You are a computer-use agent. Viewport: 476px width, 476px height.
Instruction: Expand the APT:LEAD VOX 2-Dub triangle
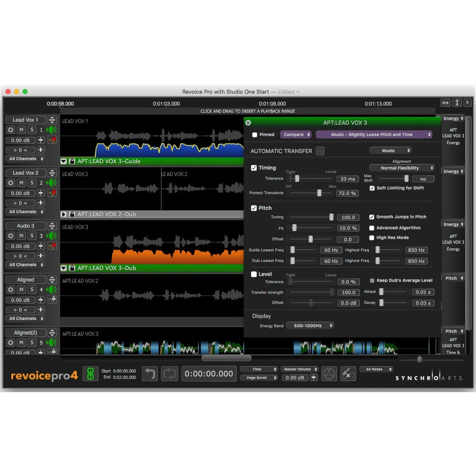coord(63,214)
